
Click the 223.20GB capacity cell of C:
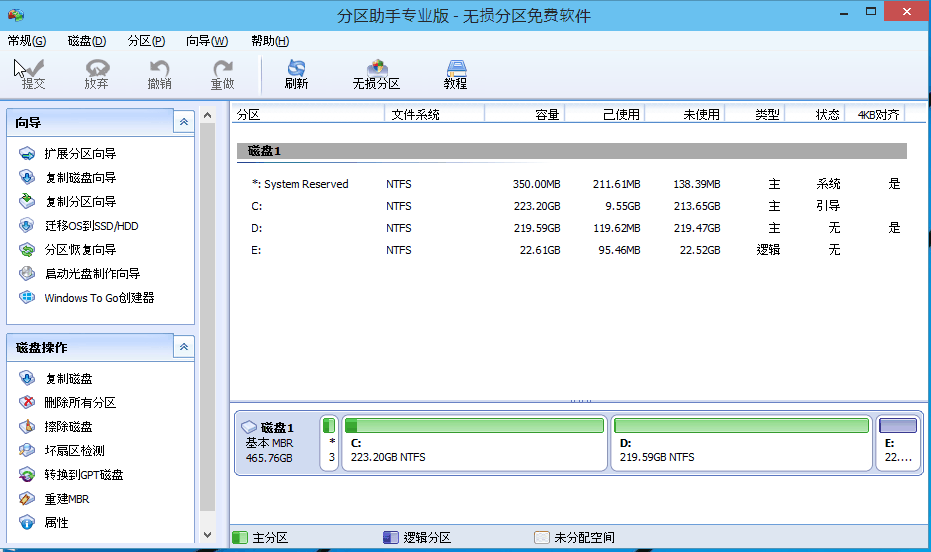(537, 206)
